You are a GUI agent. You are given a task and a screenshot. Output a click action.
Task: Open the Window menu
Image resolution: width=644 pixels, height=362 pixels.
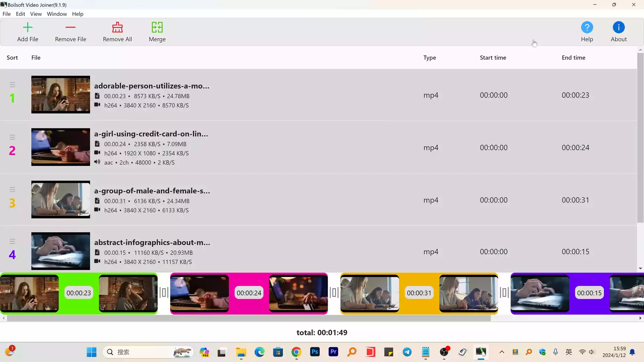coord(57,14)
